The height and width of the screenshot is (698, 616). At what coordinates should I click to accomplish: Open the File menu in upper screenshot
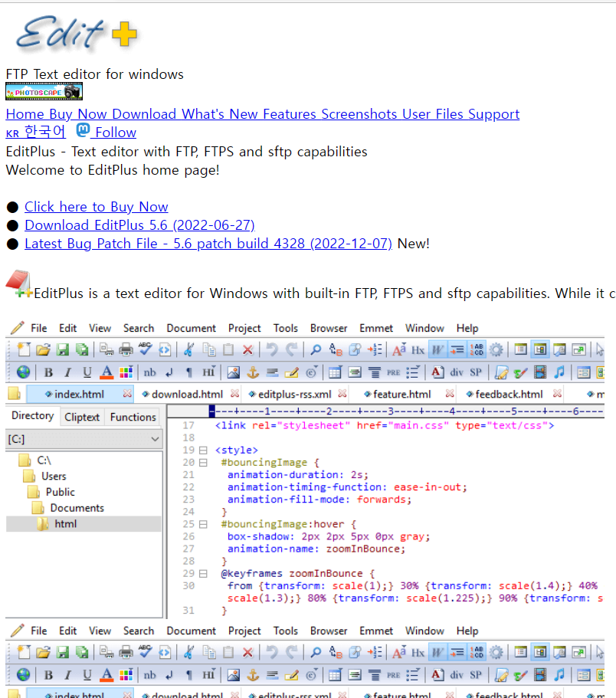pos(39,328)
